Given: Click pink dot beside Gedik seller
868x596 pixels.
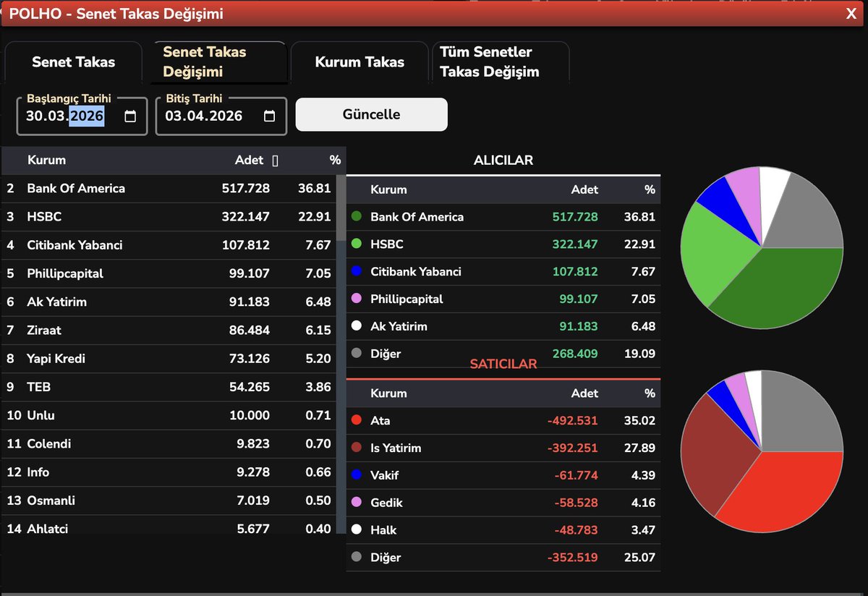Looking at the screenshot, I should coord(356,503).
